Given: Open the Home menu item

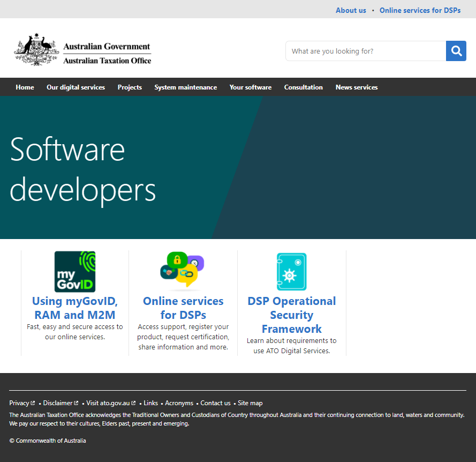Looking at the screenshot, I should (x=25, y=87).
